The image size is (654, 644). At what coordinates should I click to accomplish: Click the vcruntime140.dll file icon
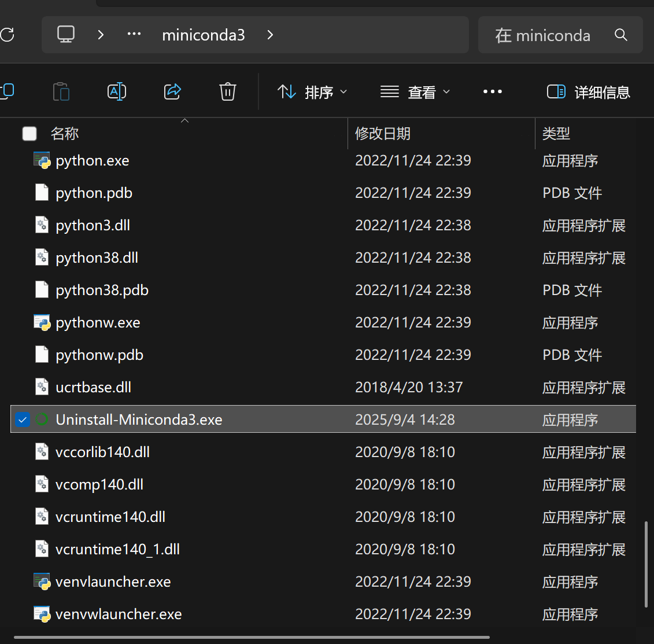tap(42, 517)
